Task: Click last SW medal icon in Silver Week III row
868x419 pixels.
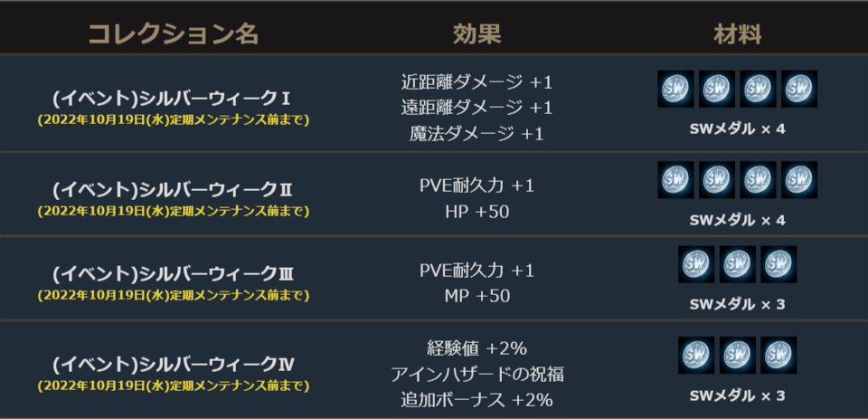Action: coord(778,264)
